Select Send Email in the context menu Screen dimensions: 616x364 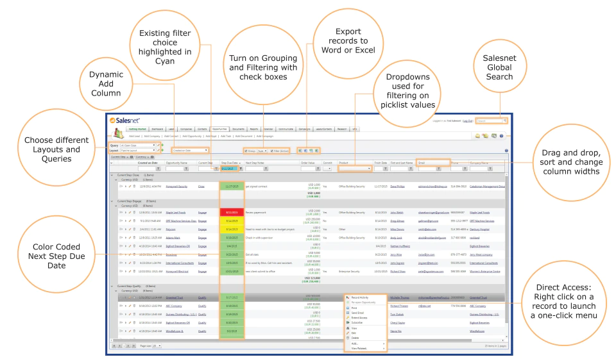(x=357, y=313)
